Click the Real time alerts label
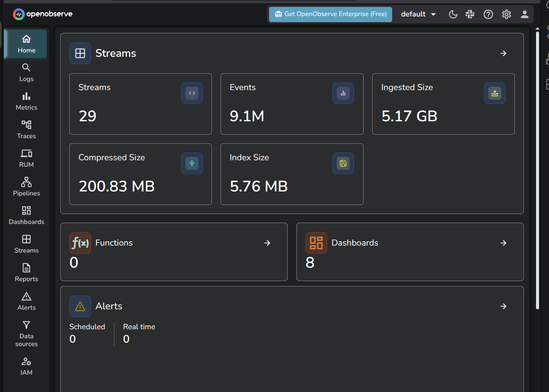 (139, 327)
